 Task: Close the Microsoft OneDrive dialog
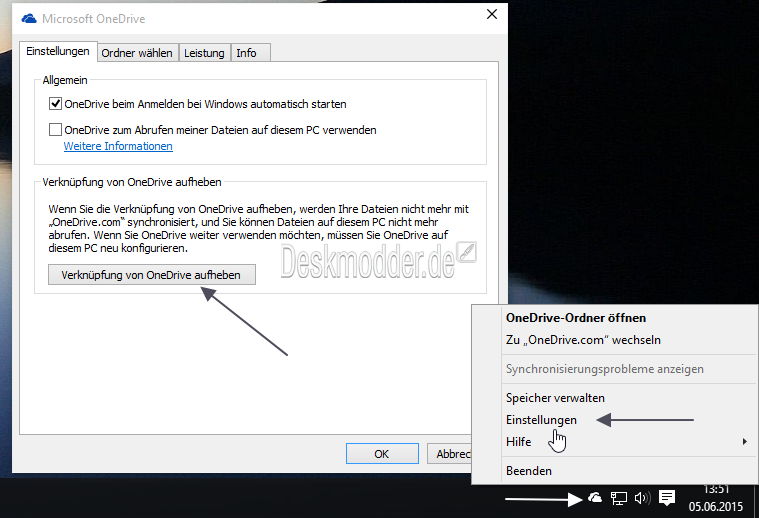(492, 15)
